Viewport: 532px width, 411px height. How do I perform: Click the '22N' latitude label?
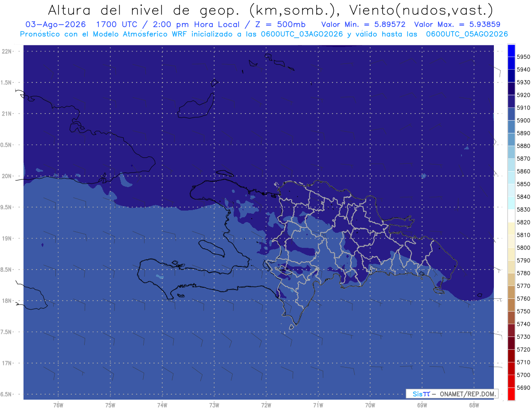point(8,51)
